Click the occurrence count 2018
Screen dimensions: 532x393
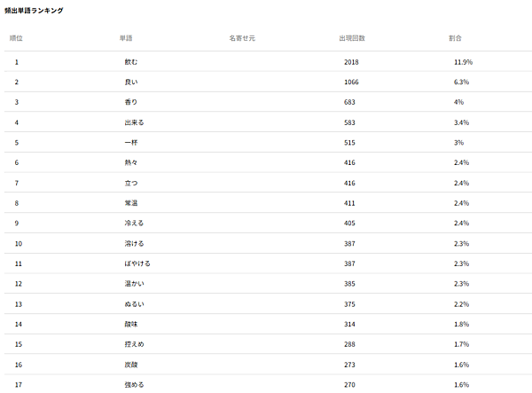point(351,62)
